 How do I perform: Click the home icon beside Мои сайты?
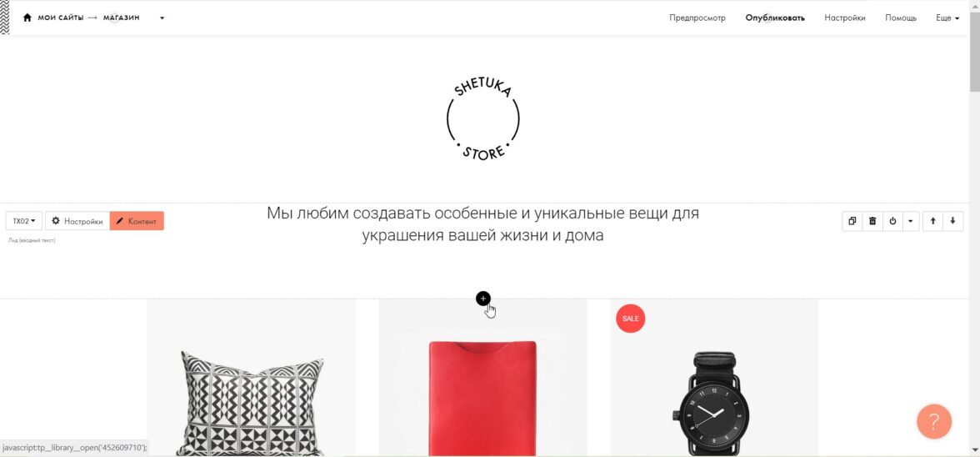coord(27,18)
